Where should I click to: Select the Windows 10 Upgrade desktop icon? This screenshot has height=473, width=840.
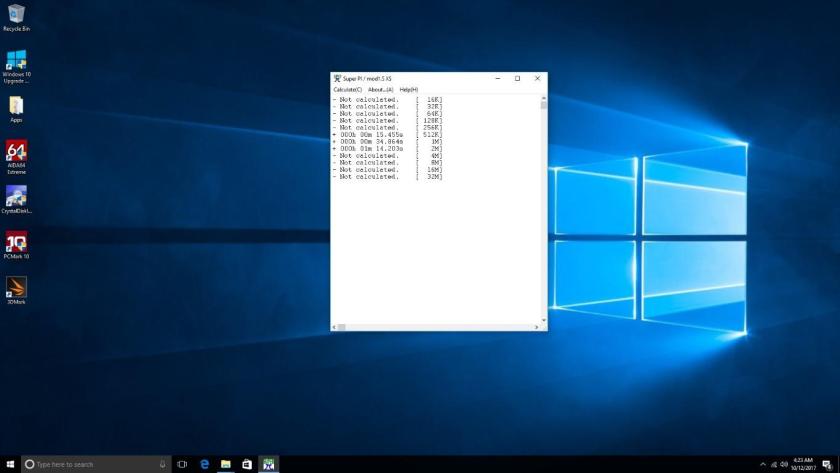pos(16,66)
